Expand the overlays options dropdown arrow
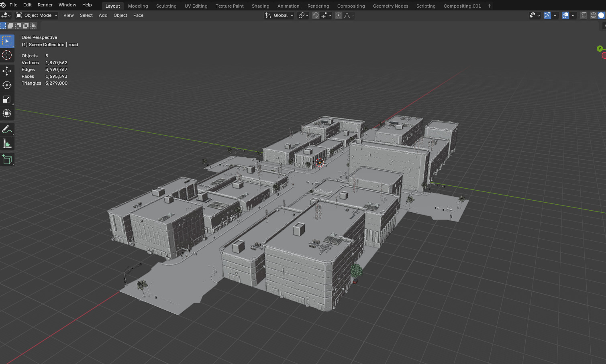 573,15
